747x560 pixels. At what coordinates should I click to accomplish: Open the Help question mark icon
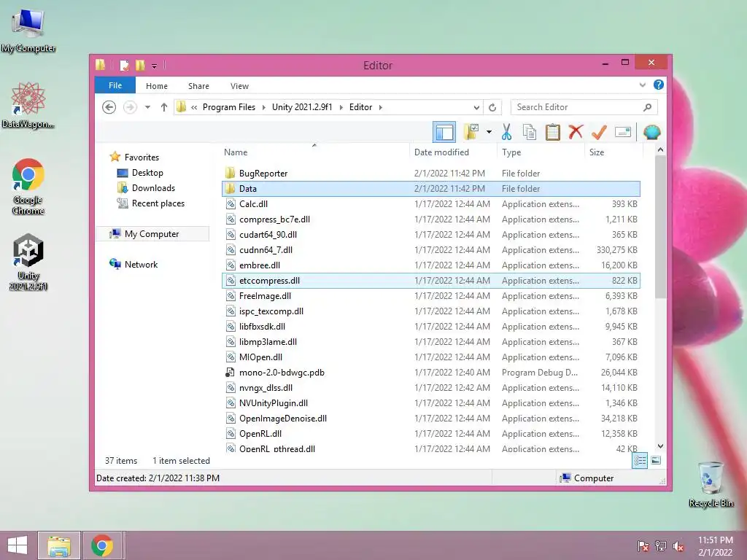pos(659,85)
